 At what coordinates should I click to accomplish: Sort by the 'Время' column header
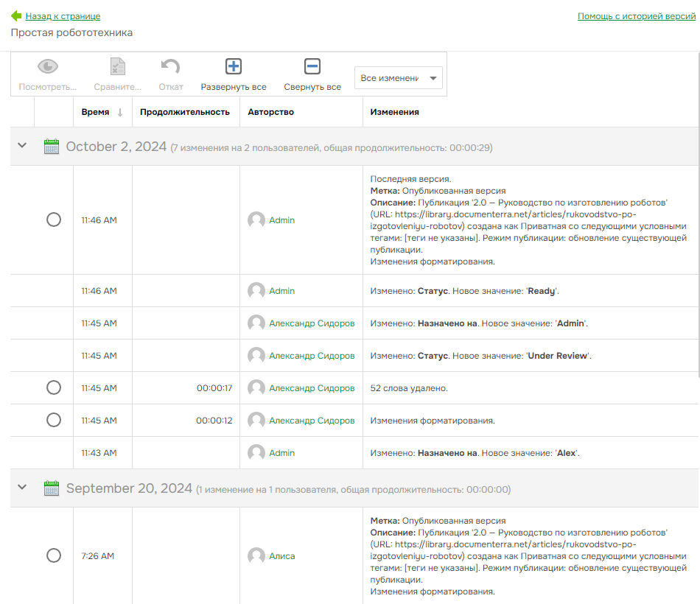click(x=96, y=112)
